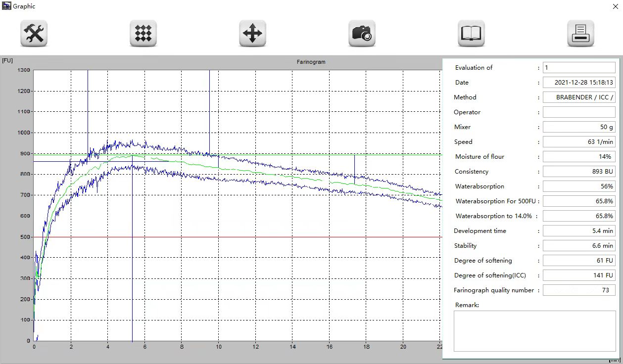Click the Graphic window title icon
623x364 pixels.
6,6
